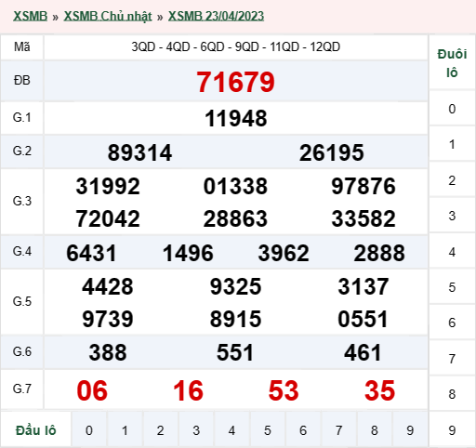Select Đầu lô digit 5

(x=268, y=430)
